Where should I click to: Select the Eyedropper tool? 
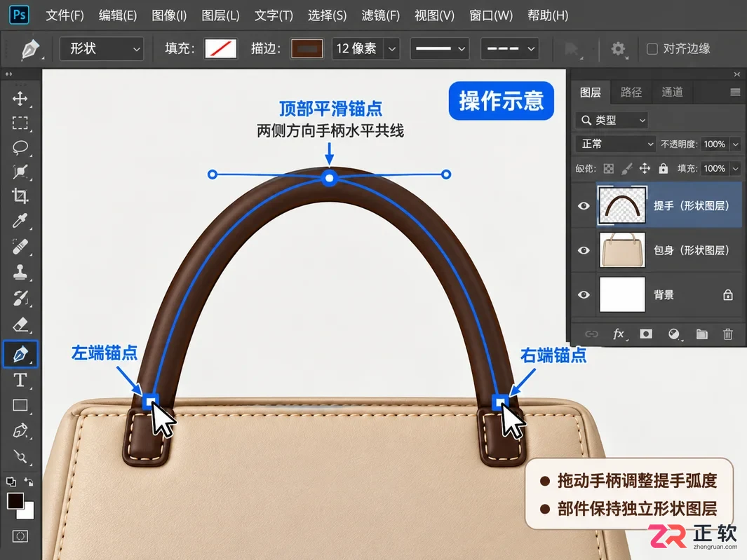20,221
